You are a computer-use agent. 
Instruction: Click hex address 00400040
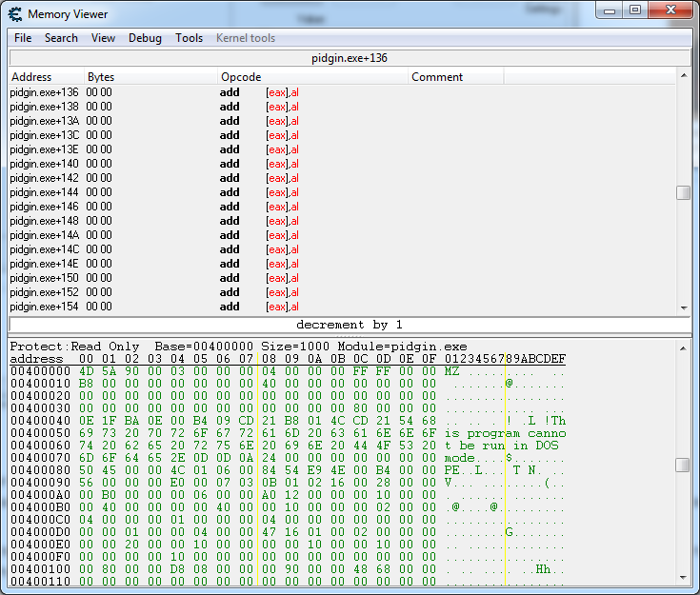click(x=40, y=421)
